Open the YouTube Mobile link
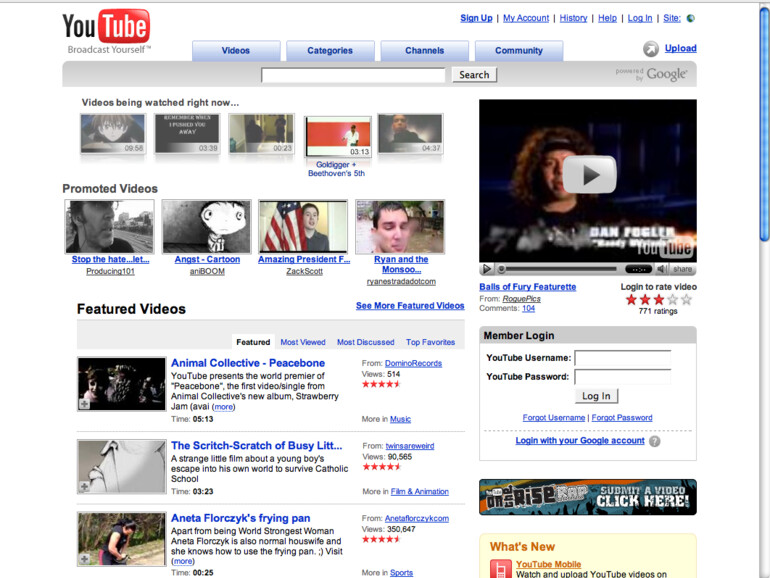The width and height of the screenshot is (770, 578). [x=549, y=564]
